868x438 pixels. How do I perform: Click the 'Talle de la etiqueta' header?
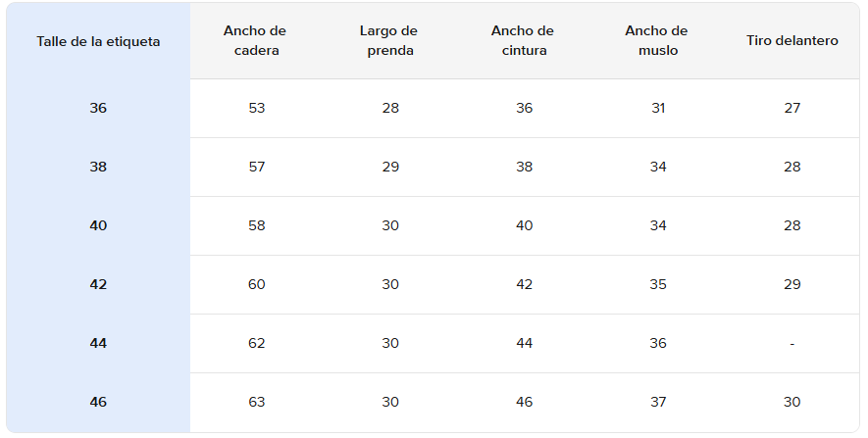click(x=98, y=41)
